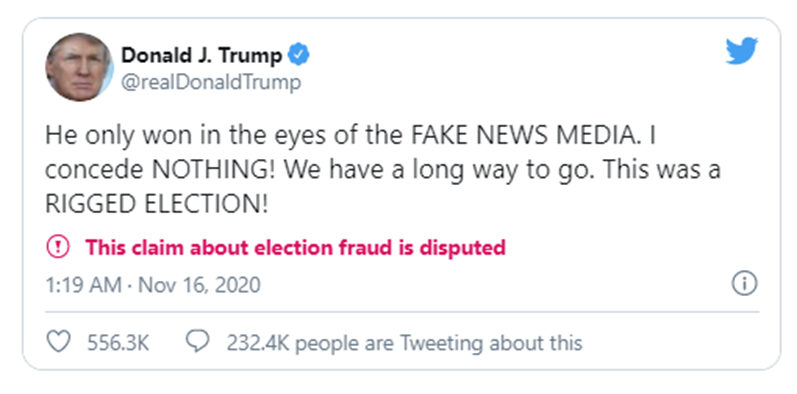Open 'This claim about election fraud is disputed'
Screen dimensions: 797x394
295,248
